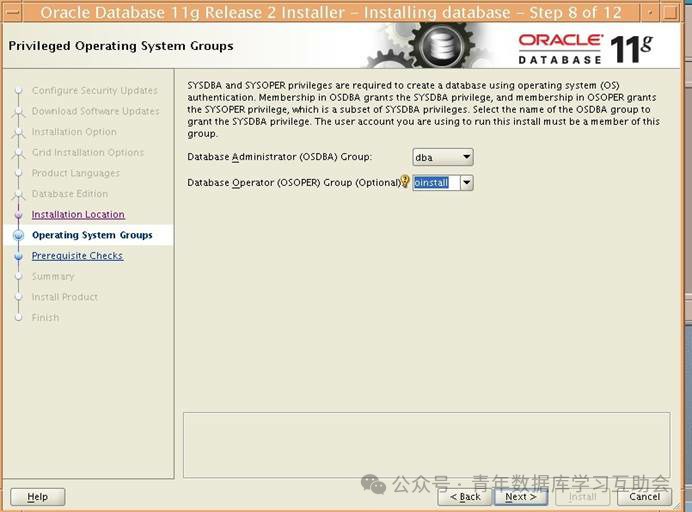692x512 pixels.
Task: Click the help hint icon beside OSOPER Group
Action: tap(405, 181)
